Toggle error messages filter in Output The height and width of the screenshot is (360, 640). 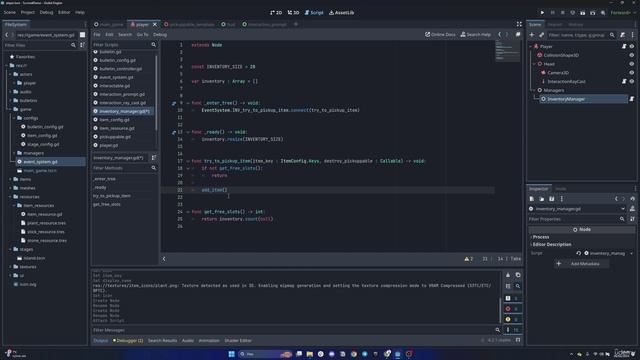(512, 309)
